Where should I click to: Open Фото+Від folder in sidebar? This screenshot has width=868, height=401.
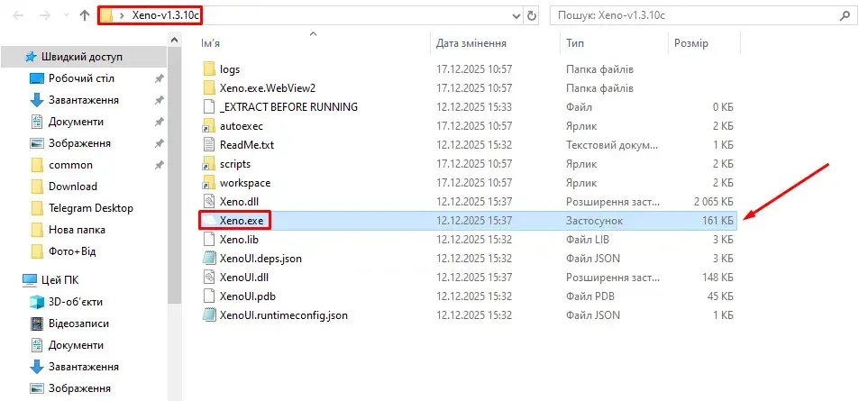point(72,251)
